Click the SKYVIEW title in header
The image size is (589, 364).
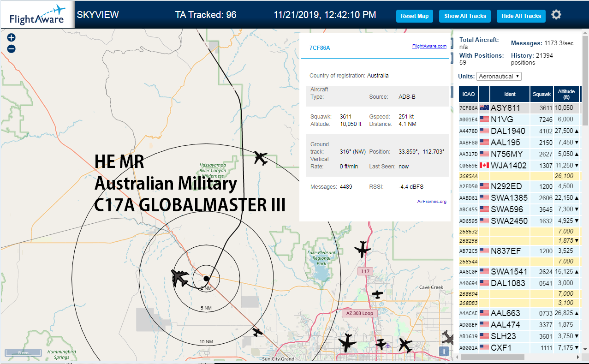point(98,15)
